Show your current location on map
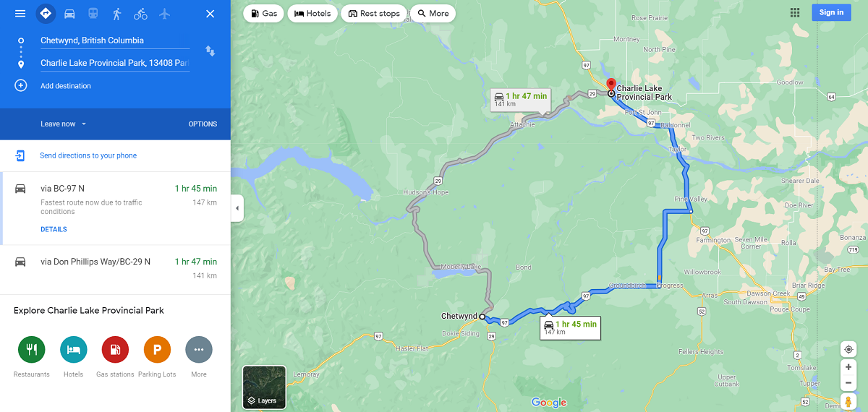 point(848,349)
